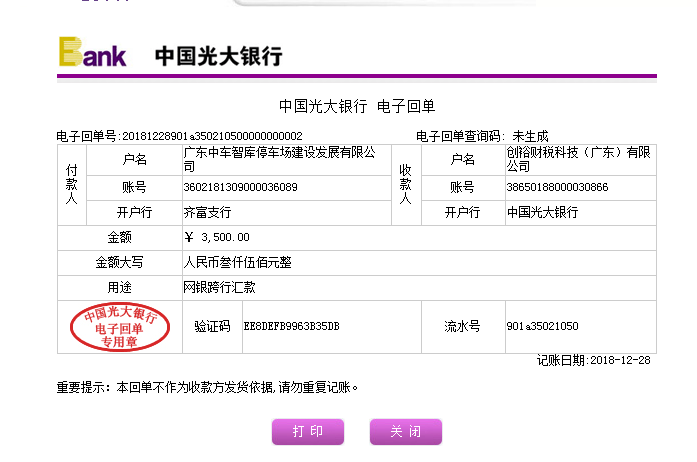This screenshot has height=462, width=697.
Task: Select the amount ¥ 3,500.00
Action: 217,237
